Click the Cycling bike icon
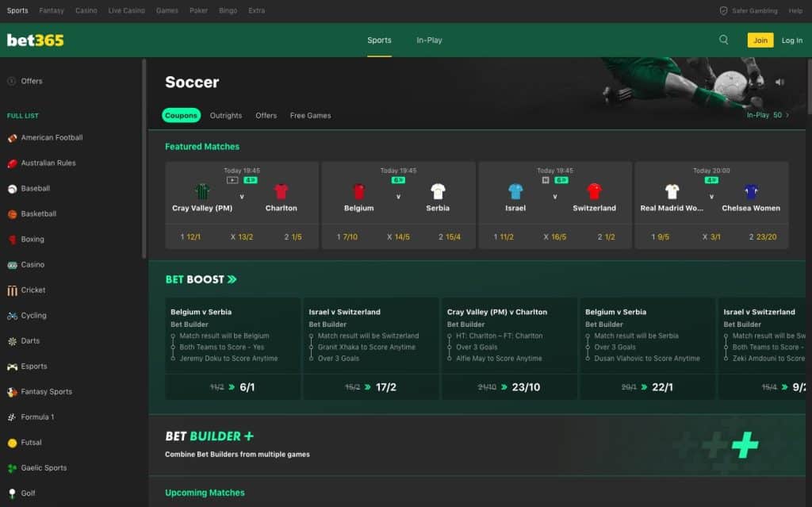This screenshot has height=507, width=812. coord(12,315)
